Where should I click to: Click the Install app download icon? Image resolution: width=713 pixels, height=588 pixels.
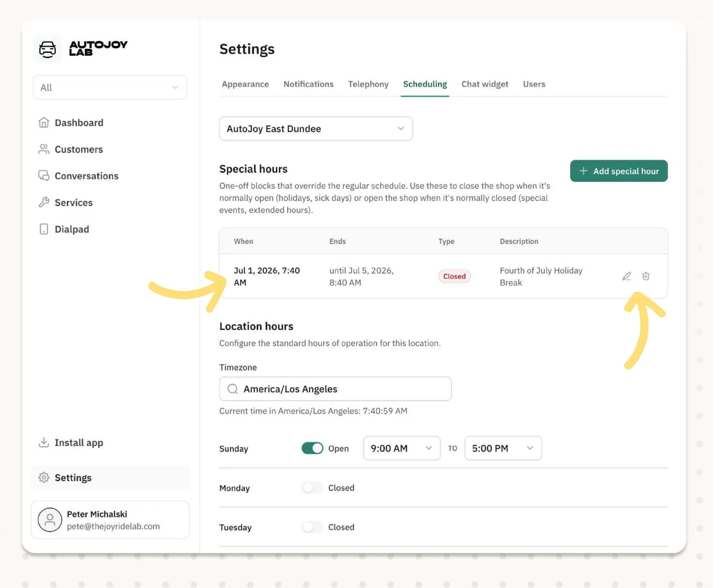coord(44,442)
